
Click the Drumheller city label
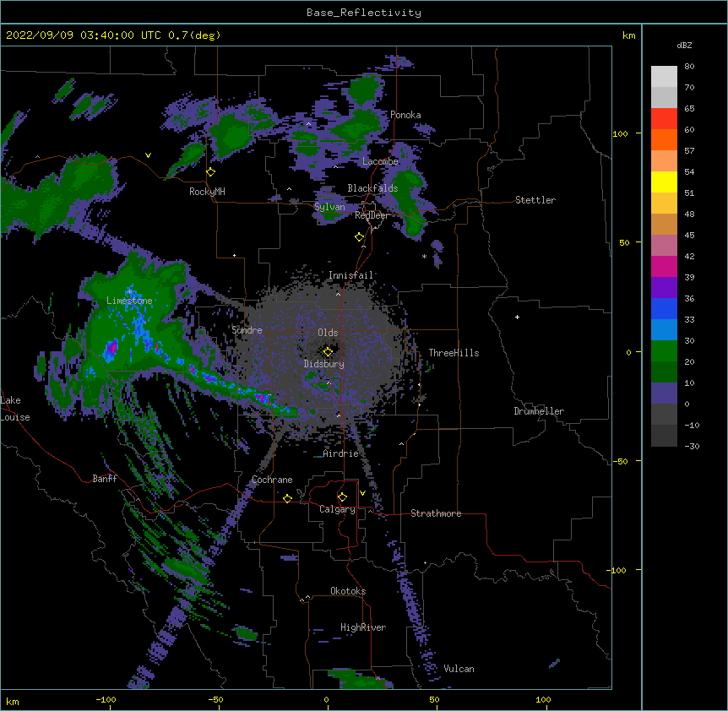point(539,411)
